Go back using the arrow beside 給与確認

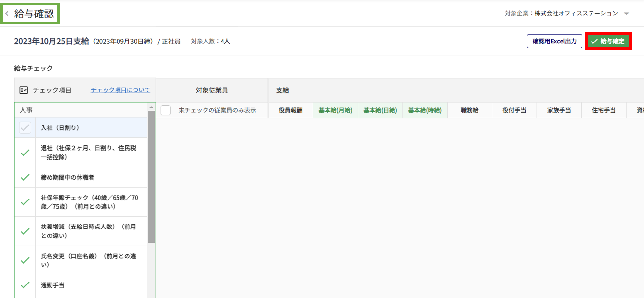7,14
